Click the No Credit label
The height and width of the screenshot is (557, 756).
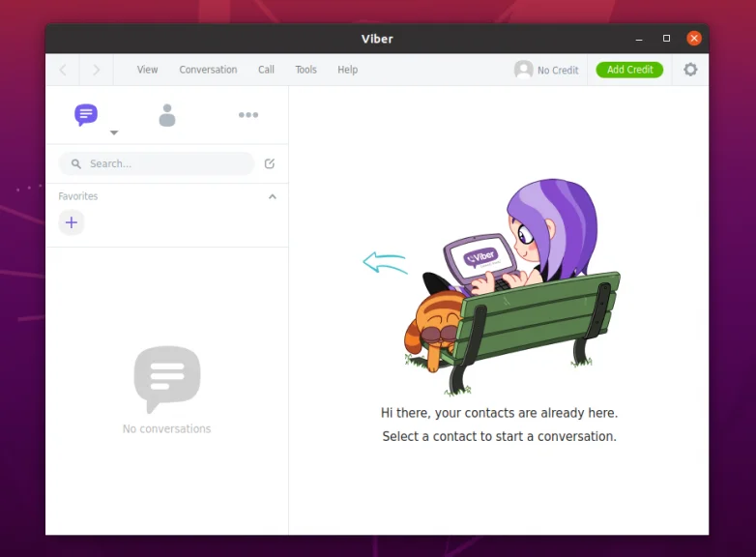(558, 71)
